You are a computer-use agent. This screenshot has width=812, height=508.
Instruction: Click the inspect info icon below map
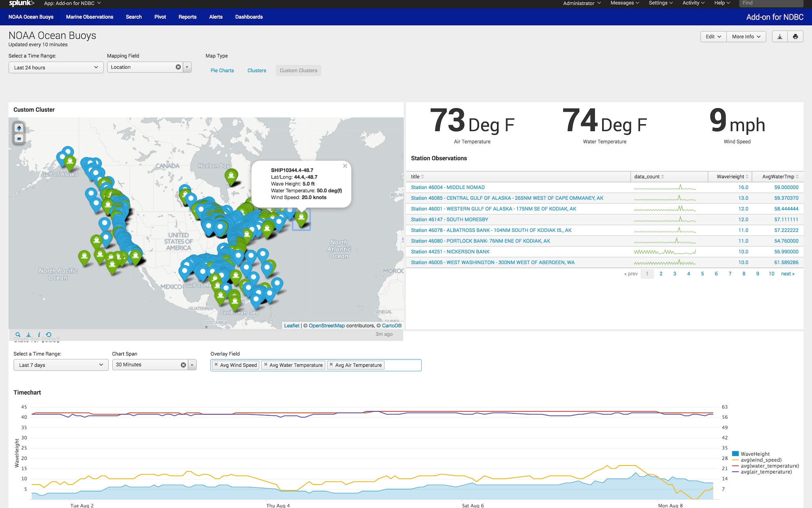(39, 335)
